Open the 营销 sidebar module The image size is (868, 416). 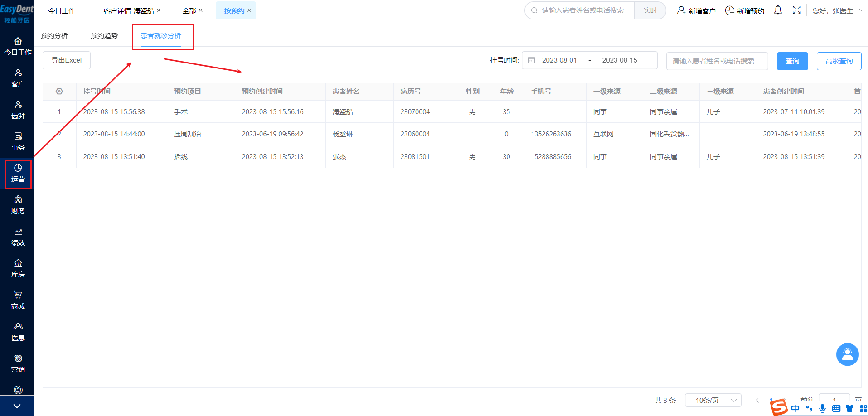point(18,364)
